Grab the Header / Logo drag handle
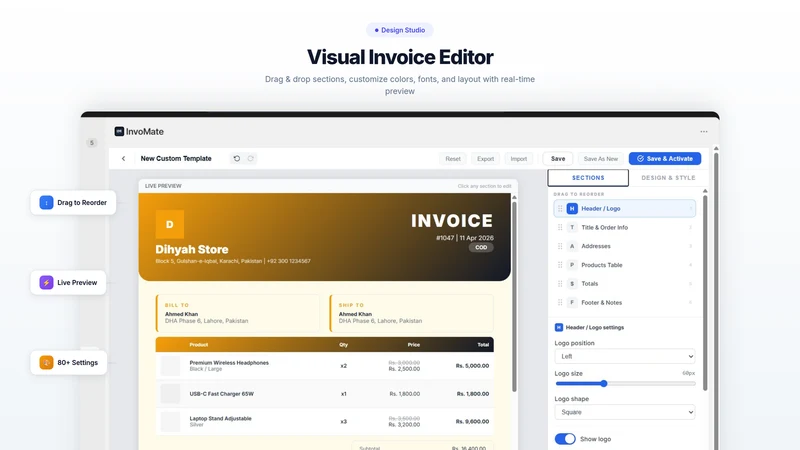800x450 pixels. 560,209
